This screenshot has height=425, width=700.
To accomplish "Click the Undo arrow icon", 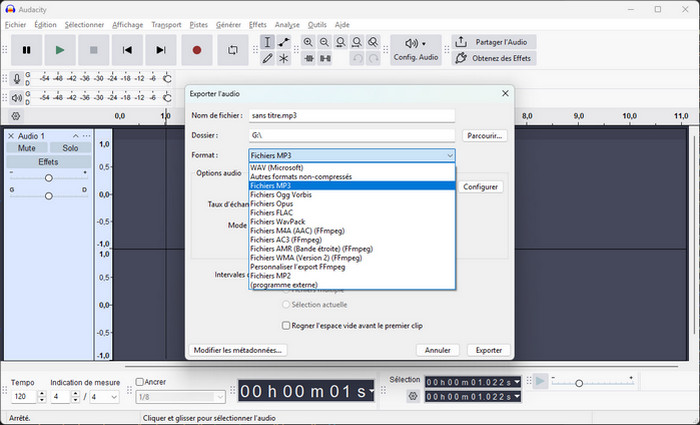I will (357, 58).
